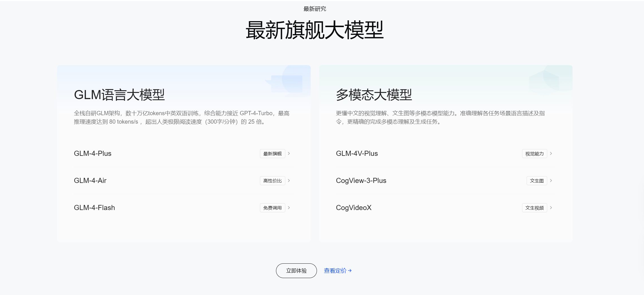This screenshot has height=295, width=644.
Task: Open the GLM-4-Plus model row
Action: [183, 154]
